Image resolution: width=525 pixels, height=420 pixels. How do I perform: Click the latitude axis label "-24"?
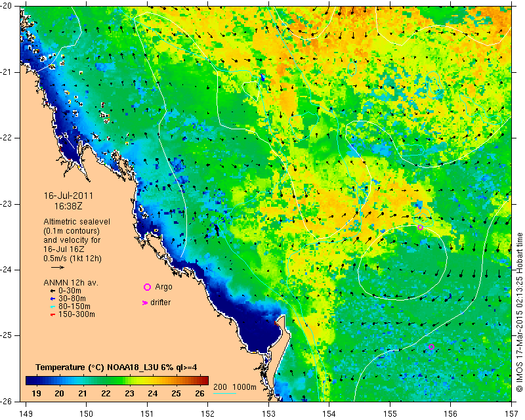tap(6, 270)
